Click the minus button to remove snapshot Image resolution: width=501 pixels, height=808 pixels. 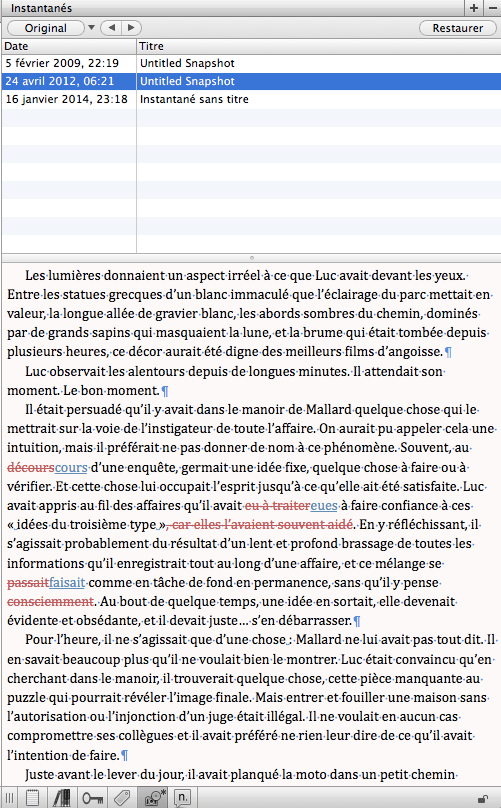(x=492, y=8)
